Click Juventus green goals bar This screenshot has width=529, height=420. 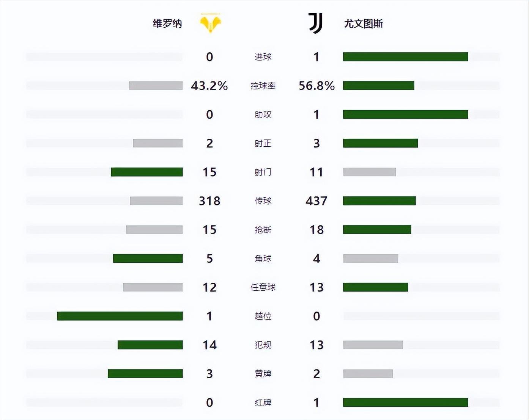405,57
